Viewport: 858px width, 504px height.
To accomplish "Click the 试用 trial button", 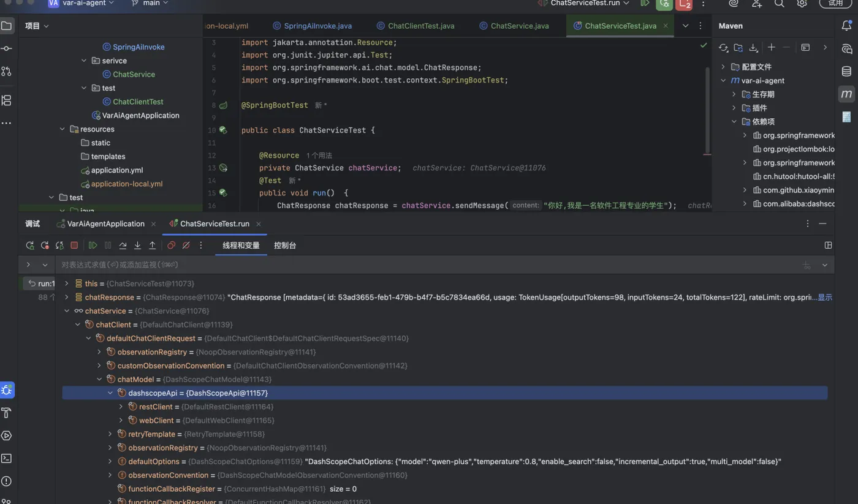I will pyautogui.click(x=836, y=3).
